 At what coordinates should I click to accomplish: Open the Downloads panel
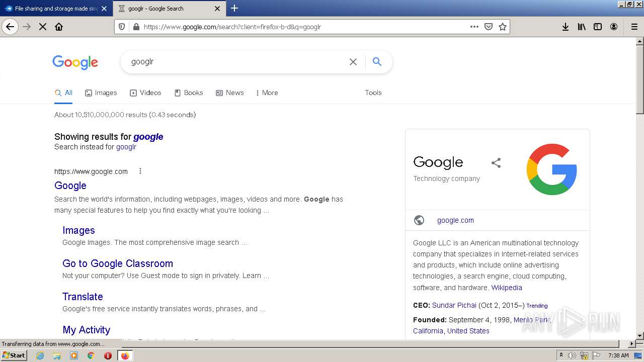[566, 27]
